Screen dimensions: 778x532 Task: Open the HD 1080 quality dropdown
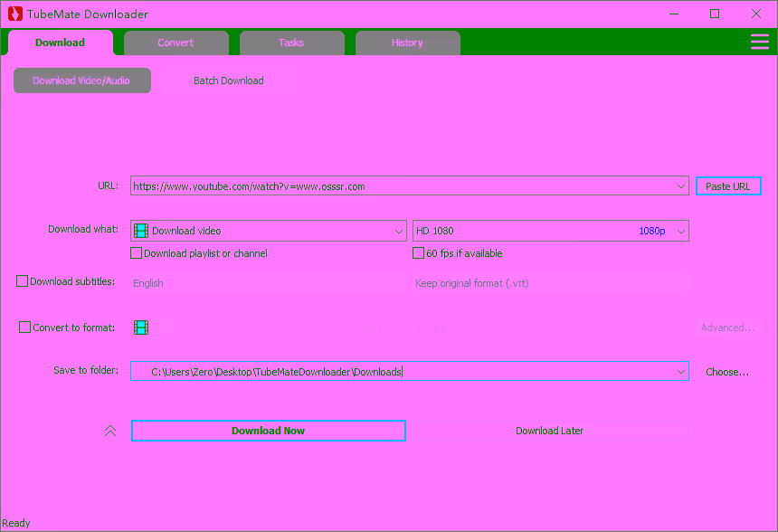click(551, 231)
